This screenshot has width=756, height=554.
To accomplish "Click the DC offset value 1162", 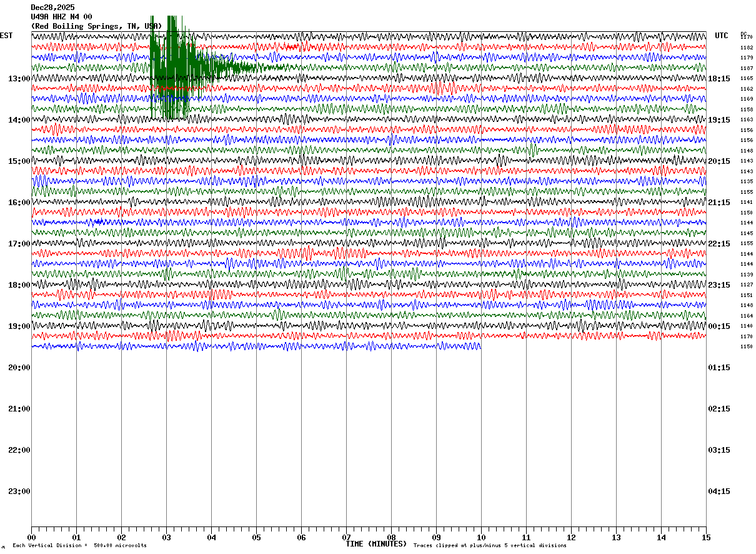I will tap(747, 89).
